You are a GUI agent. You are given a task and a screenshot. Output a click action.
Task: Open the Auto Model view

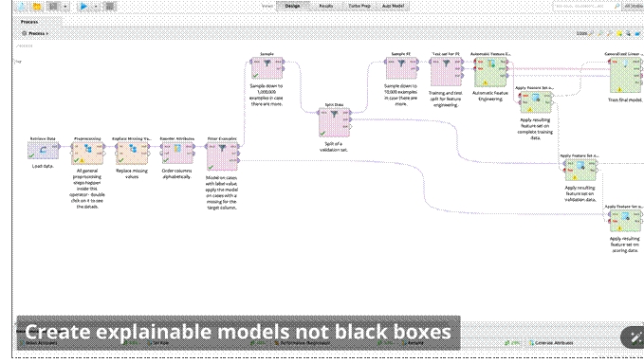(393, 6)
